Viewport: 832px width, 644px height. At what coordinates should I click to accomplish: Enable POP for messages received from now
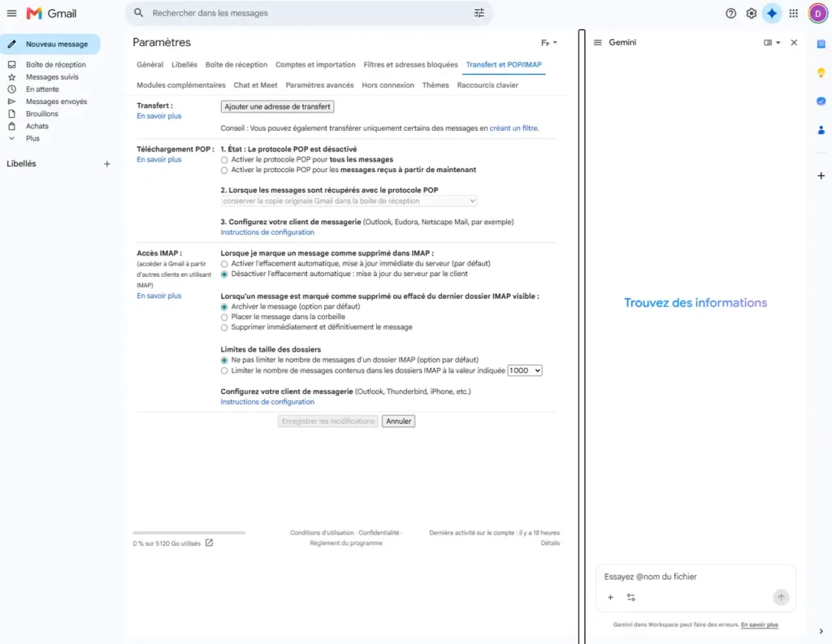(224, 171)
